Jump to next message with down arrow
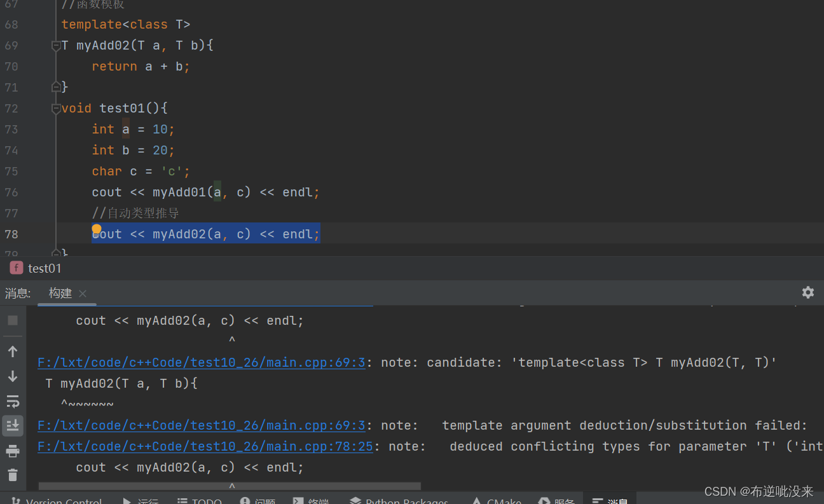824x504 pixels. pyautogui.click(x=13, y=376)
